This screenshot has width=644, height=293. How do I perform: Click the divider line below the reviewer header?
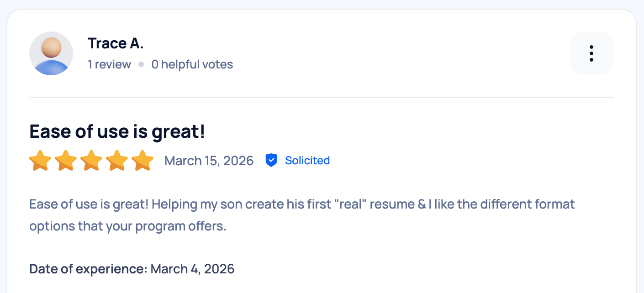click(x=322, y=97)
